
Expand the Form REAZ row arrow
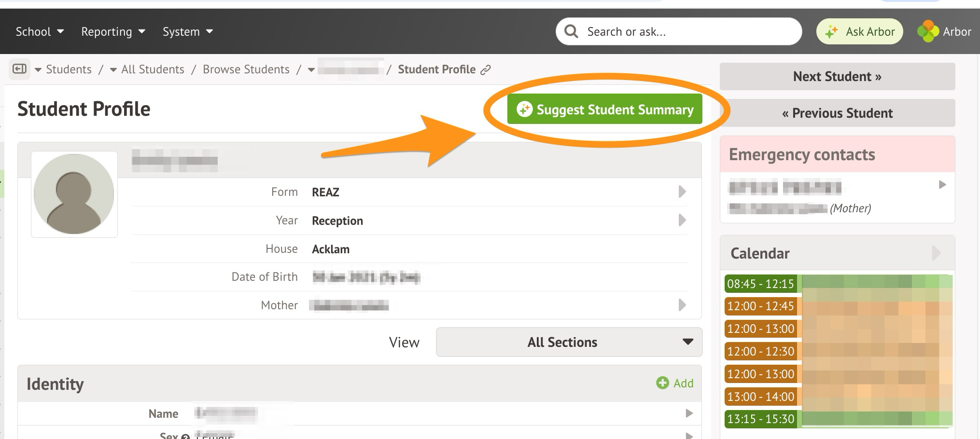click(x=682, y=192)
